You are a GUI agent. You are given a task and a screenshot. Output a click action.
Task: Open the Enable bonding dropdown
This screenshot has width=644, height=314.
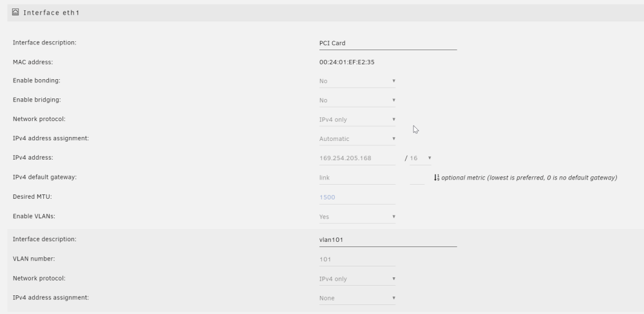[x=357, y=81]
